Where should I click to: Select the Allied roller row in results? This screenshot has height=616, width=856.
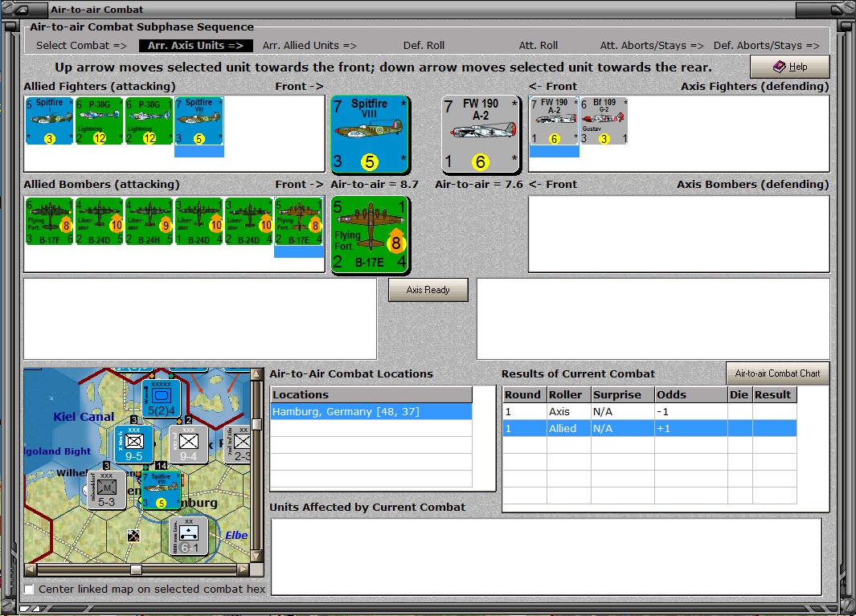[x=649, y=428]
